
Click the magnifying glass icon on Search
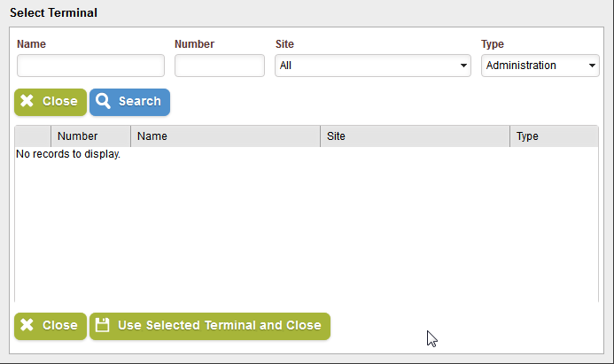coord(104,102)
